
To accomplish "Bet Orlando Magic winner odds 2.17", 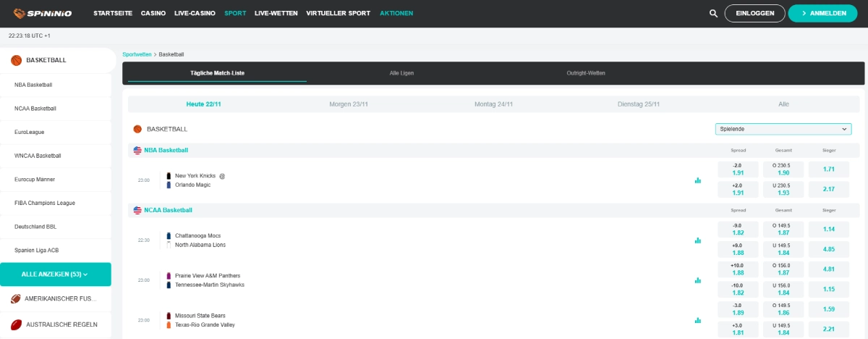I will tap(829, 189).
